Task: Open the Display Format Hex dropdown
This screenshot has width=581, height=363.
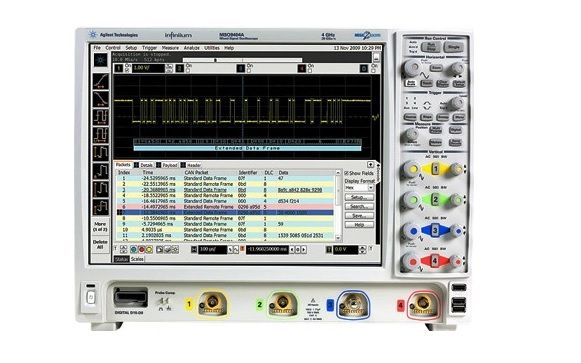Action: click(359, 188)
